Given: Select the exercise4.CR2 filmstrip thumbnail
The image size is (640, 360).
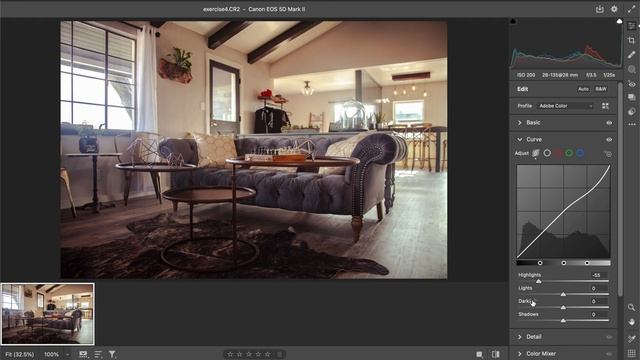Looking at the screenshot, I should tap(47, 314).
